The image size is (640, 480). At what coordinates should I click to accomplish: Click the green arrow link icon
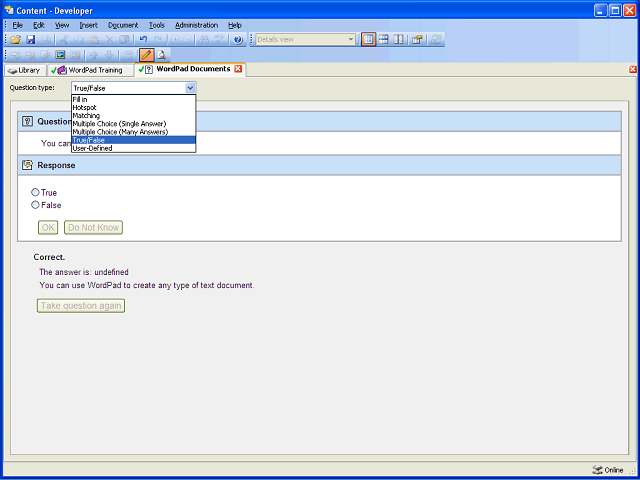coord(16,55)
